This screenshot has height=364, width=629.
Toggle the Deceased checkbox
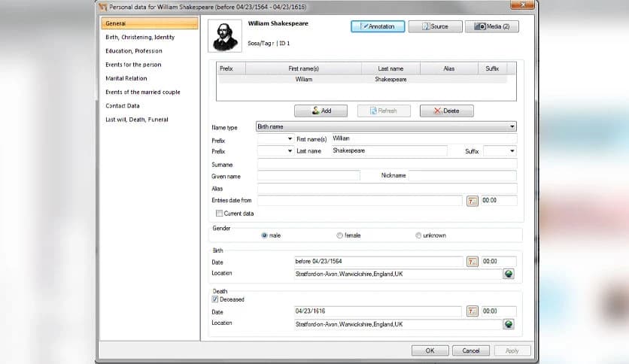tap(215, 299)
